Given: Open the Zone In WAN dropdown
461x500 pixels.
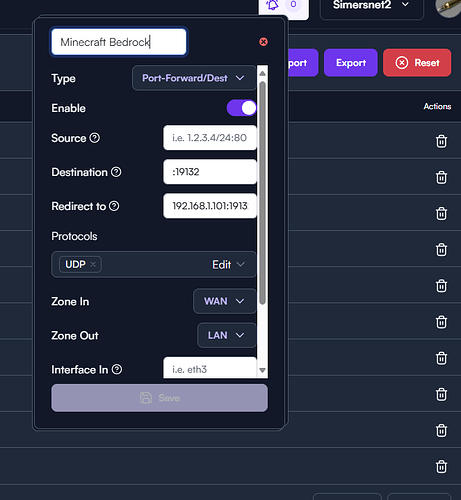Looking at the screenshot, I should [x=225, y=301].
